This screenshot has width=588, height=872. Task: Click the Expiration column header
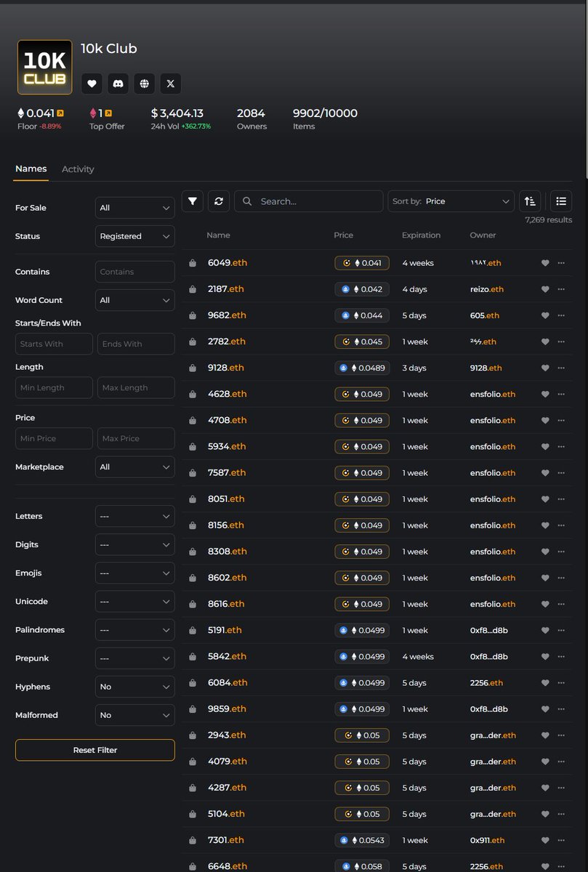422,235
